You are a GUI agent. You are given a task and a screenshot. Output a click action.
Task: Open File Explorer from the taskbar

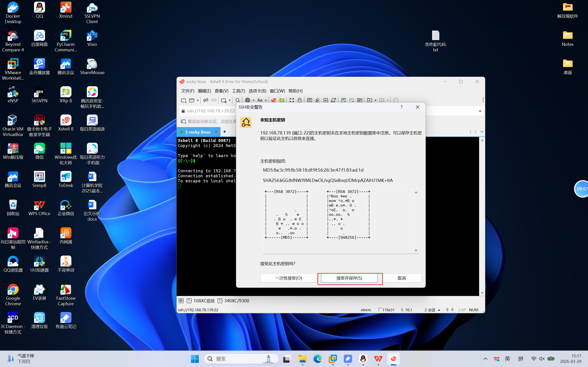coord(302,359)
